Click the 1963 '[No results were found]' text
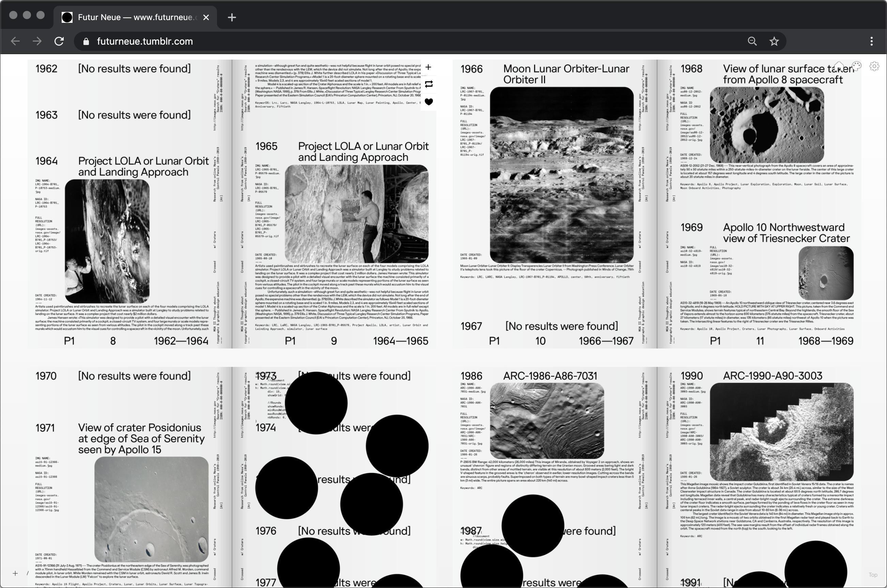This screenshot has width=887, height=588. click(134, 115)
